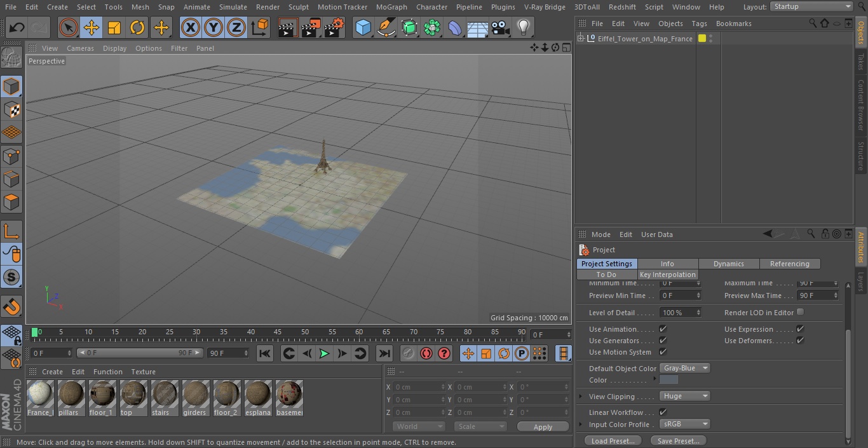Viewport: 868px width, 448px height.
Task: Expand the Color parameter arrow
Action: pyautogui.click(x=654, y=379)
